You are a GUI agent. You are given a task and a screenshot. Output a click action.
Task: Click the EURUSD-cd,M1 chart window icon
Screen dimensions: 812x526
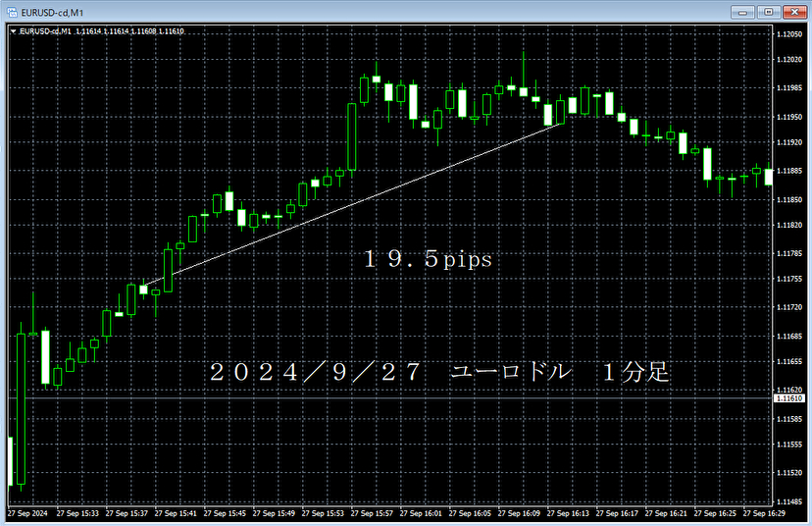[x=12, y=12]
